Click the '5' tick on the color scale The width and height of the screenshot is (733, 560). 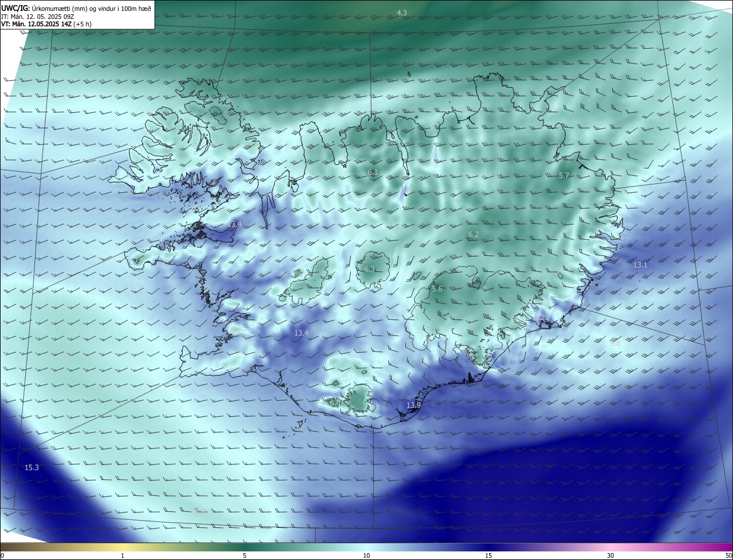[245, 555]
